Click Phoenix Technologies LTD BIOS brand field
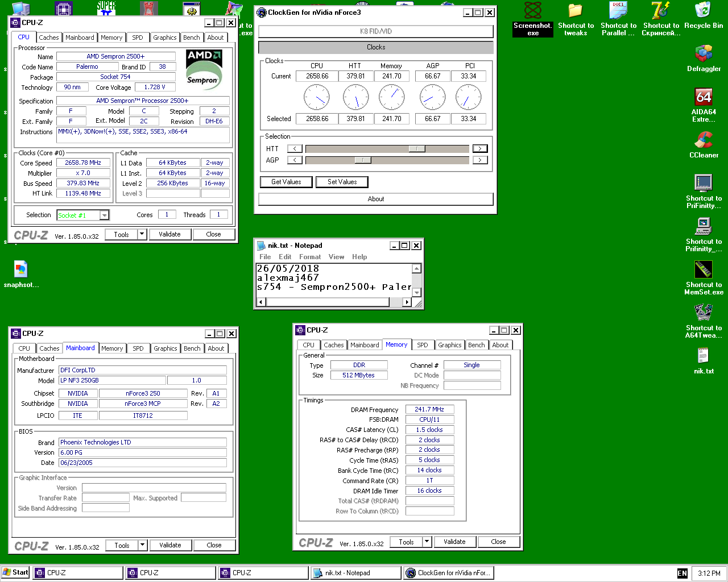The image size is (728, 582). (143, 442)
